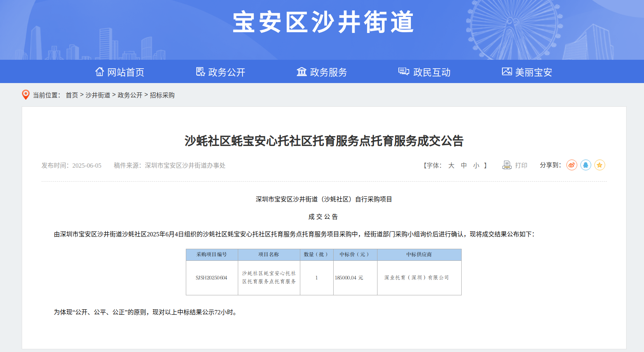Screen dimensions: 644x352
Task: Share the article to Weibo
Action: (571, 165)
